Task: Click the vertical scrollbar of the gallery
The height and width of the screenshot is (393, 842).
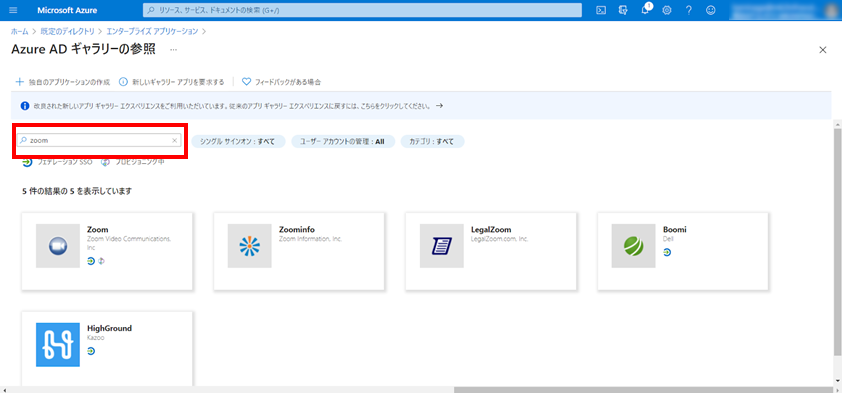Action: click(837, 242)
